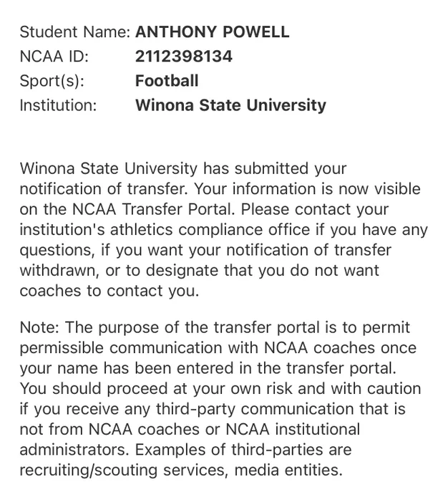Click the NCAA ID number 2112398134
Viewport: 448px width, 487px height.
184,56
